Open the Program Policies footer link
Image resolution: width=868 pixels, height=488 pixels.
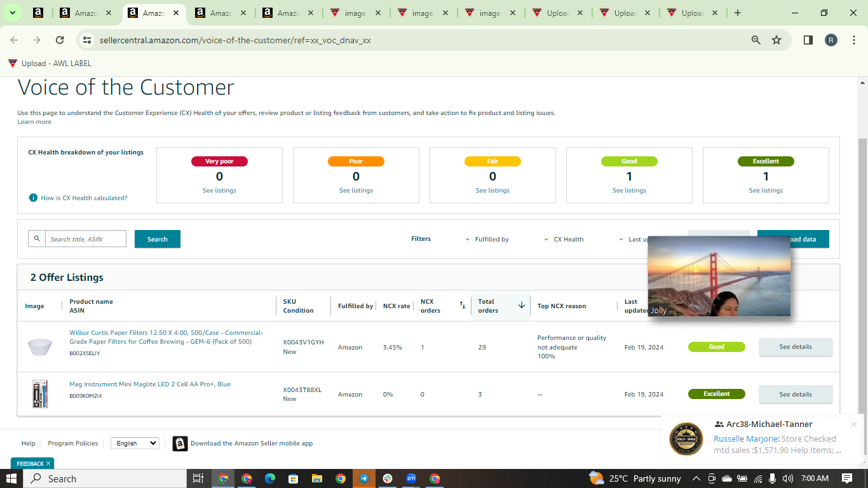(x=73, y=444)
